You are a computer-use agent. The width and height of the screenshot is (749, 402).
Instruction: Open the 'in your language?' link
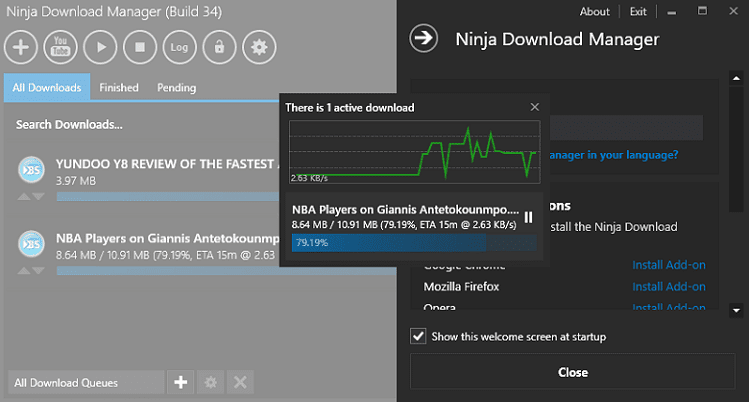(x=614, y=155)
